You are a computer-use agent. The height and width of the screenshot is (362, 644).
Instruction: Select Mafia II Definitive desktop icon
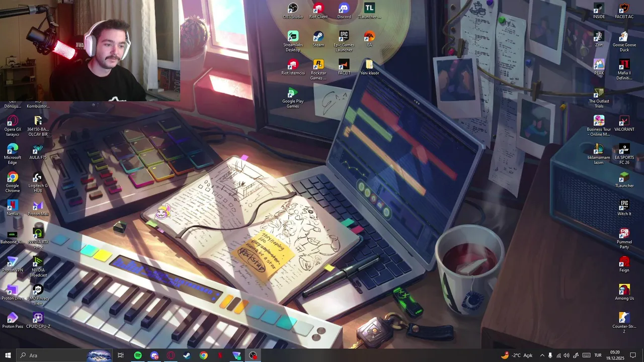tap(624, 70)
